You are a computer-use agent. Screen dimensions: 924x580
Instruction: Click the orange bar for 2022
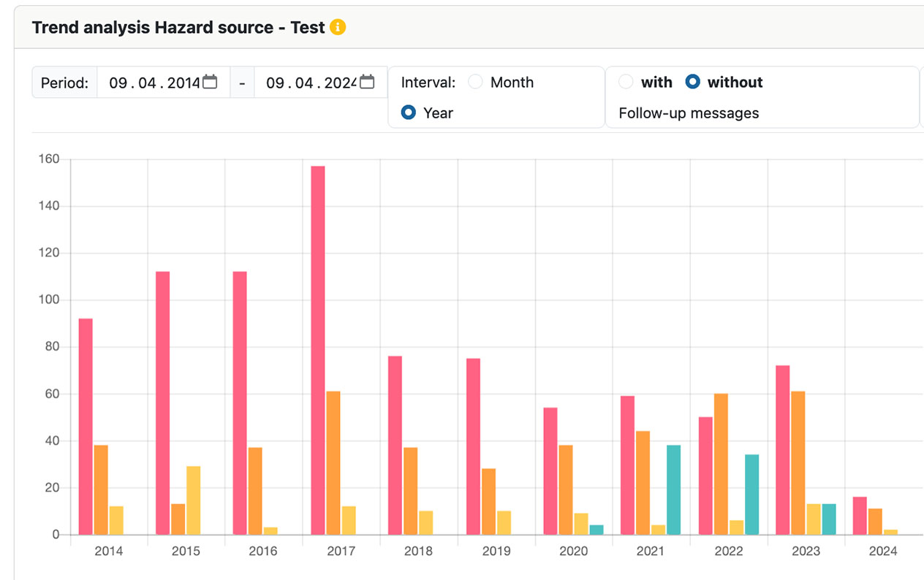click(721, 464)
